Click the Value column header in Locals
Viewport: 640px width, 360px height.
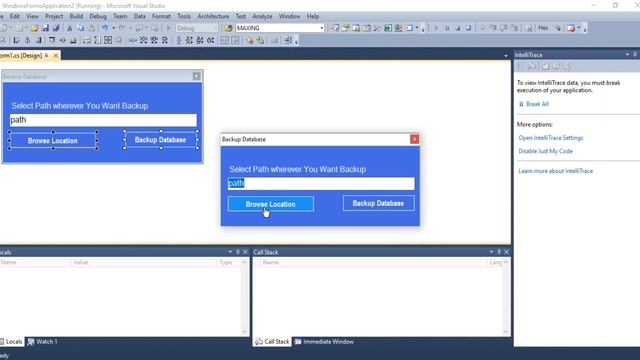[143, 262]
